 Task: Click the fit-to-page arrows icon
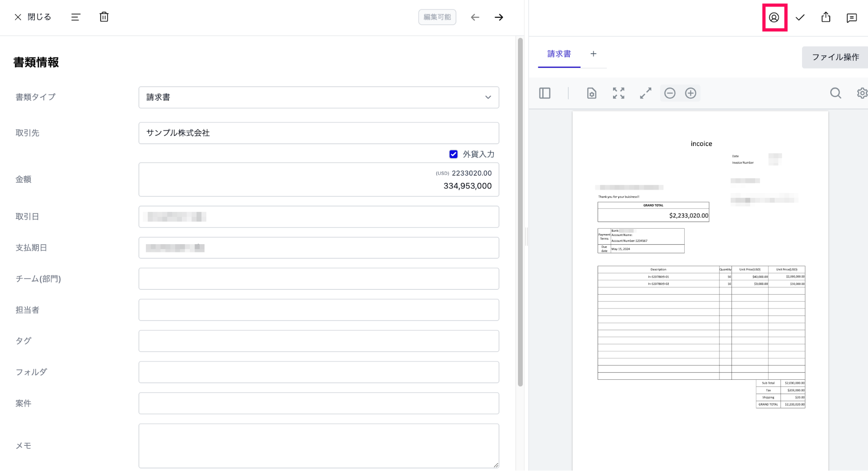pyautogui.click(x=618, y=93)
